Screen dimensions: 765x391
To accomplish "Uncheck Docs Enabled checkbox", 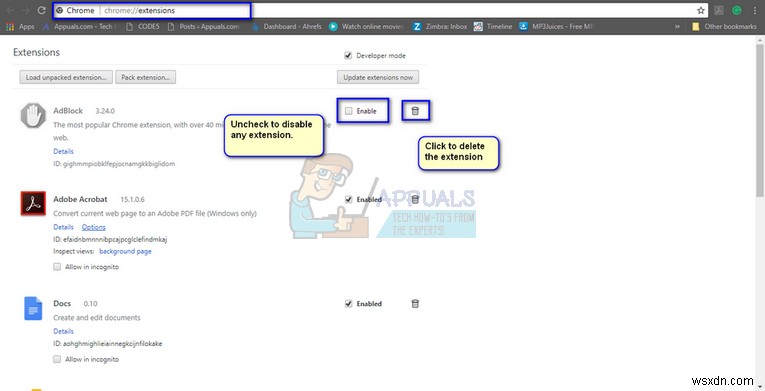I will click(348, 304).
